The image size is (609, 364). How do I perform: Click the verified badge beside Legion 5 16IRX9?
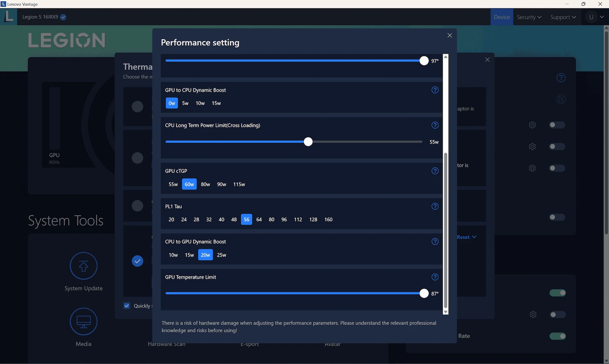click(x=63, y=17)
